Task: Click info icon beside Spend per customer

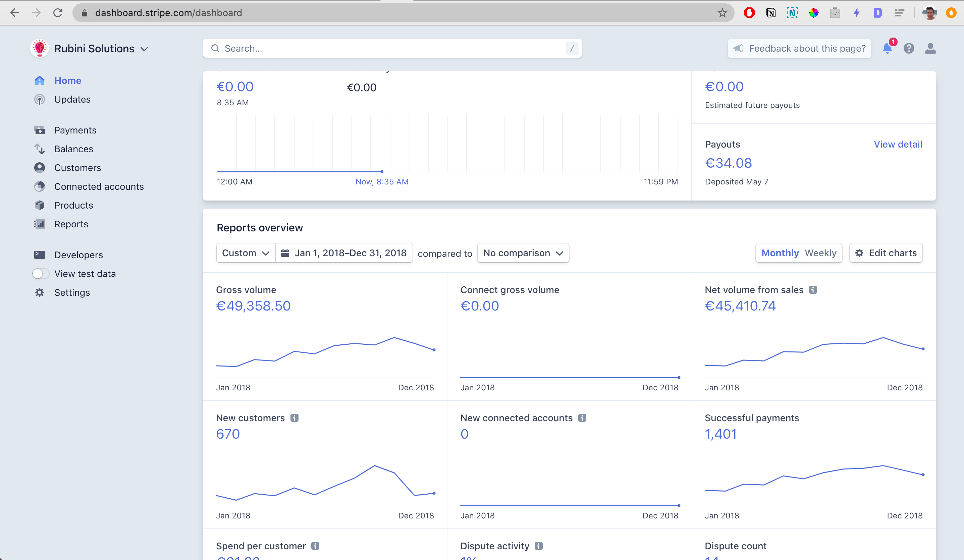Action: (315, 546)
